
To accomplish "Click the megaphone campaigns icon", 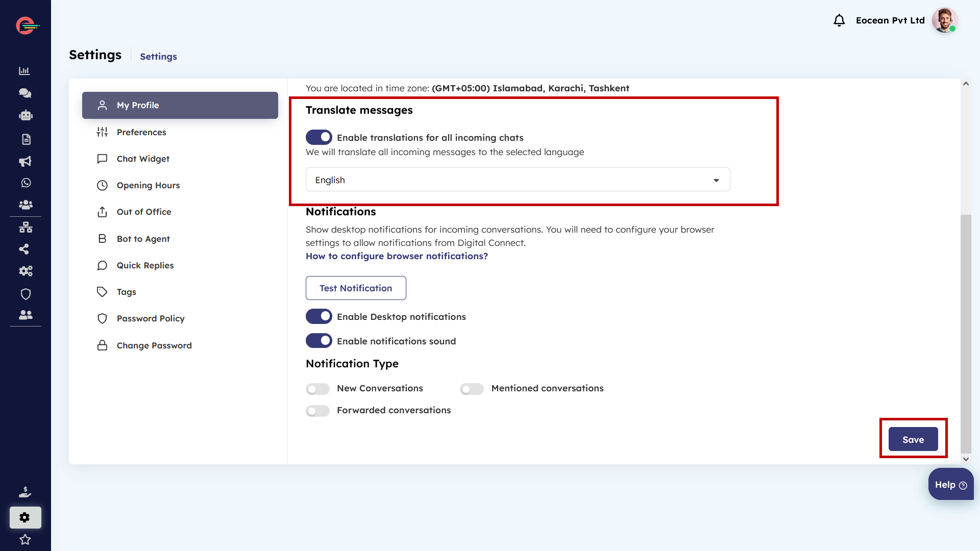I will pyautogui.click(x=25, y=161).
